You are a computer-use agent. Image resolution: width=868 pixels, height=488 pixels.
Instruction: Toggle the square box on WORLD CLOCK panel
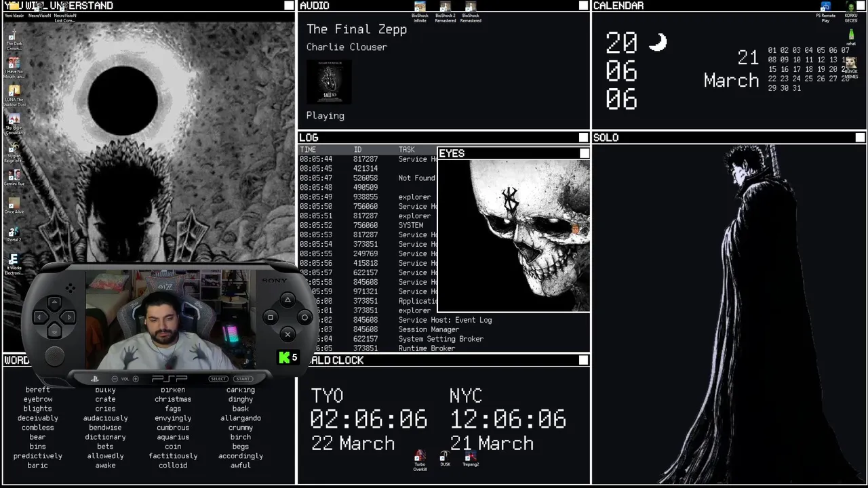[583, 360]
